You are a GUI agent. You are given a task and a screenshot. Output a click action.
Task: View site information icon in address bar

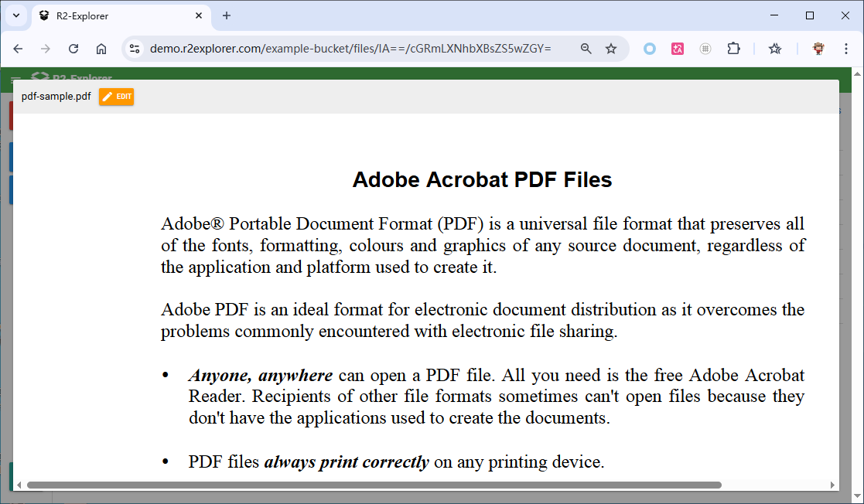click(135, 49)
